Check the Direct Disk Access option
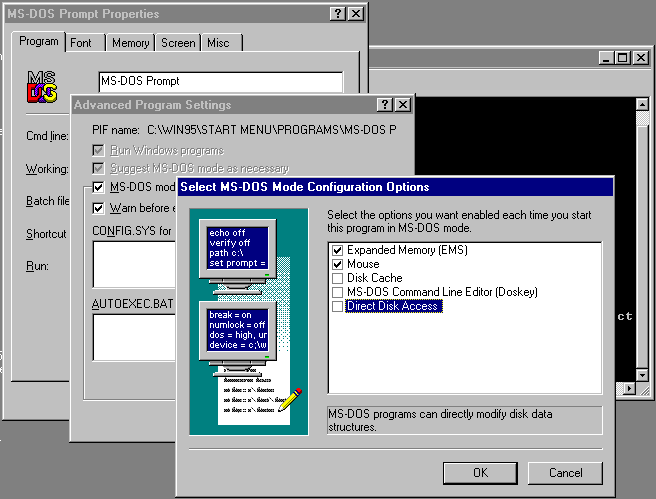Viewport: 656px width, 499px height. (338, 306)
